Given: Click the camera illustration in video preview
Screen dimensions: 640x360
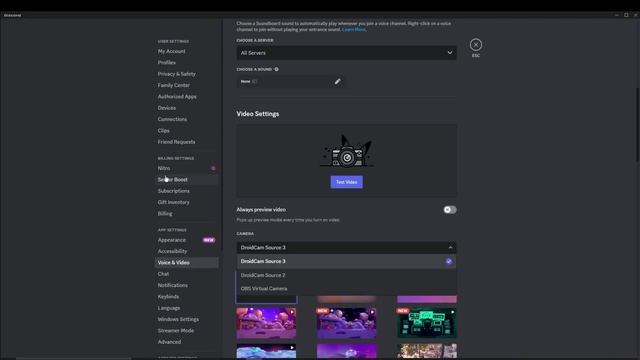Looking at the screenshot, I should (x=347, y=151).
